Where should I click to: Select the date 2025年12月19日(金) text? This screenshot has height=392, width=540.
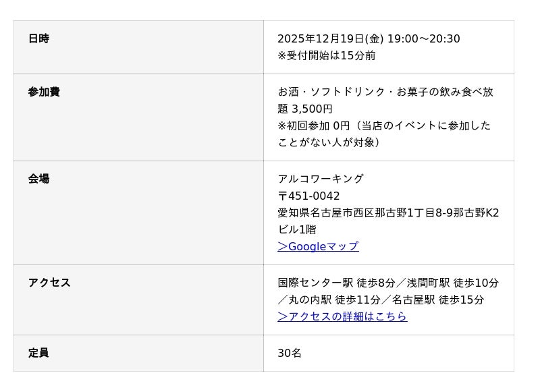330,38
